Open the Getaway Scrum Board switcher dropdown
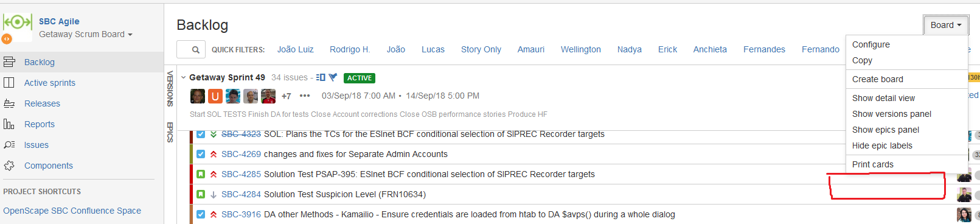 pos(86,35)
